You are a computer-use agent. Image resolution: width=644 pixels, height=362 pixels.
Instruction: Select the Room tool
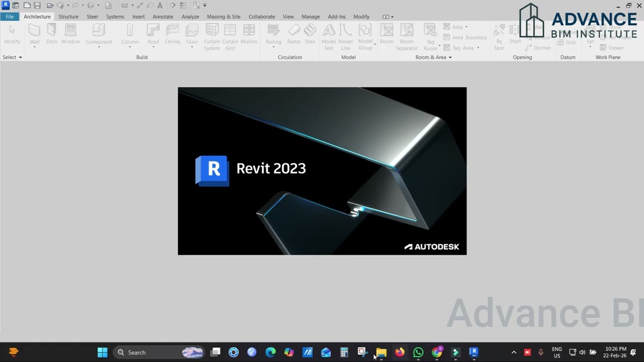(x=386, y=34)
